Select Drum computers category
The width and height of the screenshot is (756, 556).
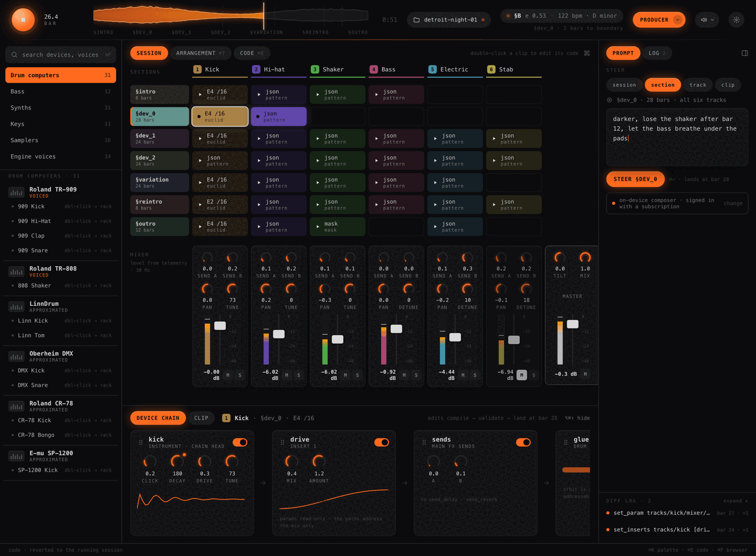point(60,75)
